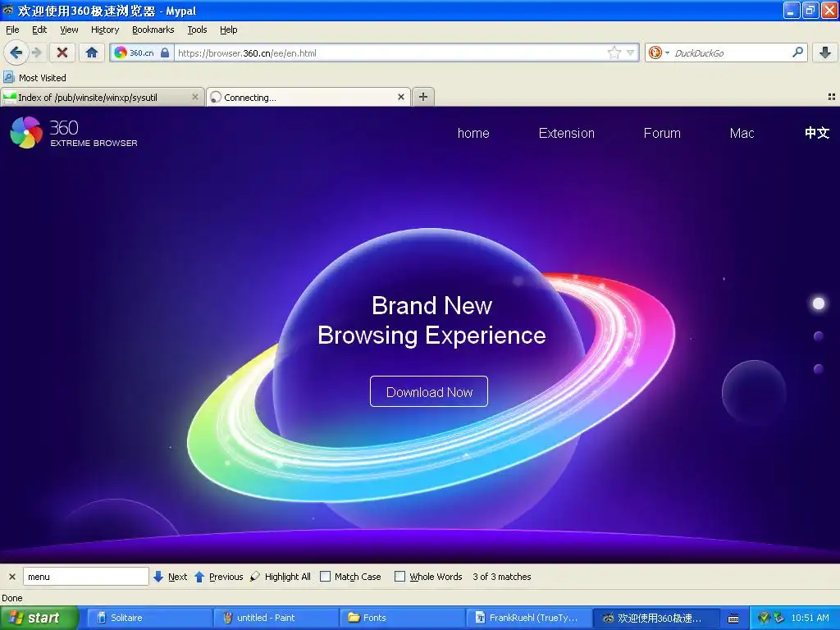This screenshot has width=840, height=630.
Task: Open a new tab with plus button
Action: pyautogui.click(x=423, y=97)
